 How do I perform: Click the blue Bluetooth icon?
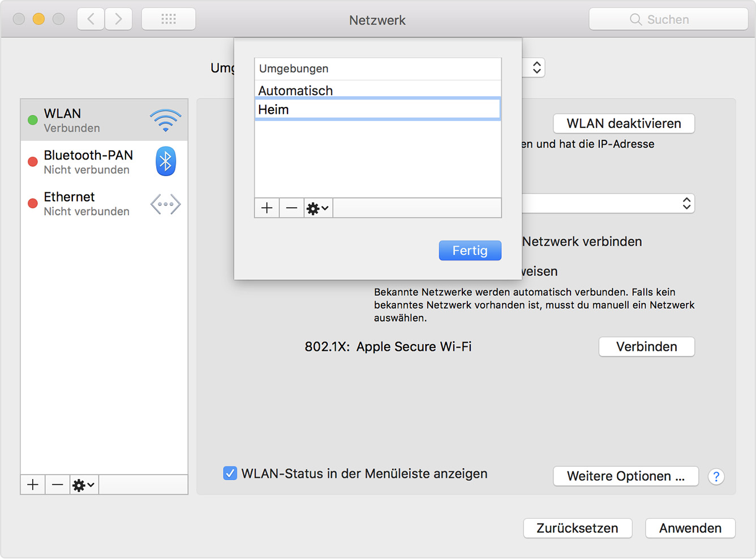coord(165,162)
